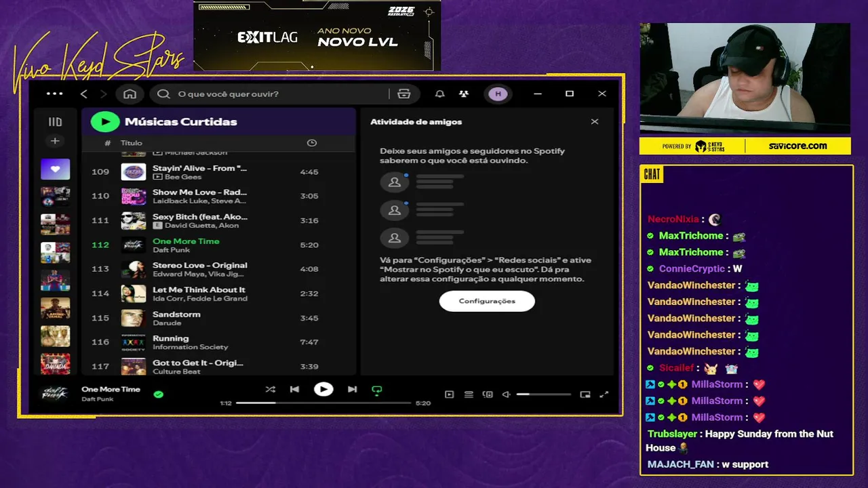Screen dimensions: 868x488
Task: Click the NecroNixia chat username
Action: click(673, 220)
